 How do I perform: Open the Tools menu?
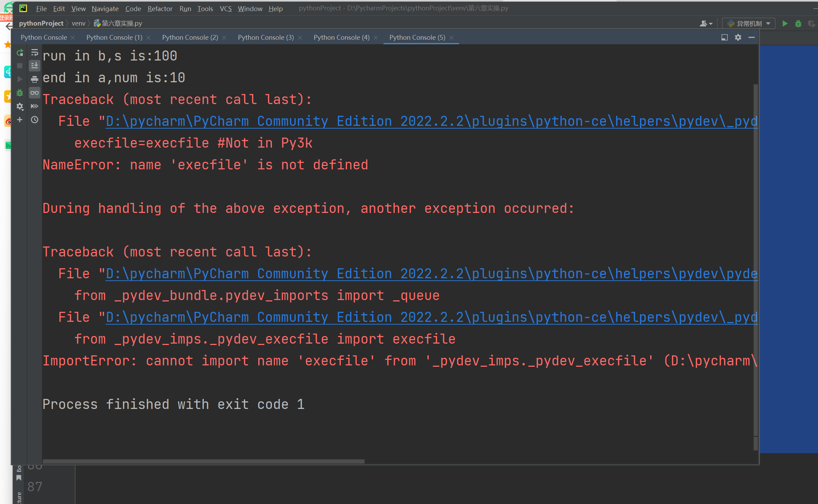(x=205, y=8)
